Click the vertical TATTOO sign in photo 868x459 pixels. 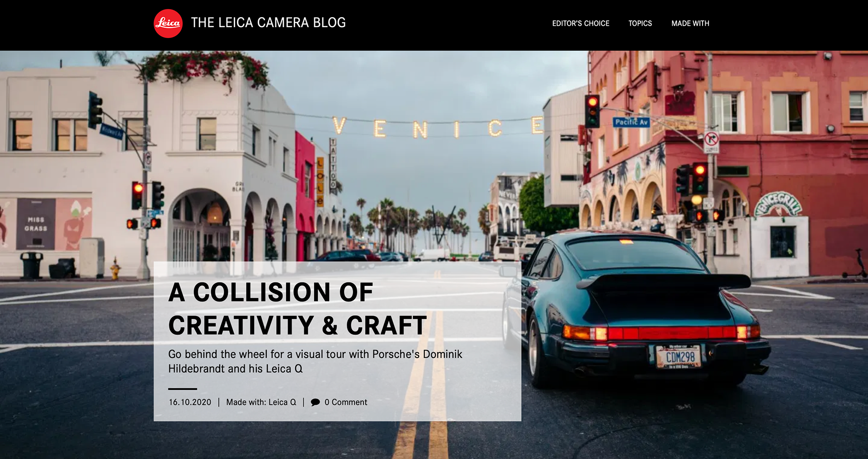tap(333, 164)
